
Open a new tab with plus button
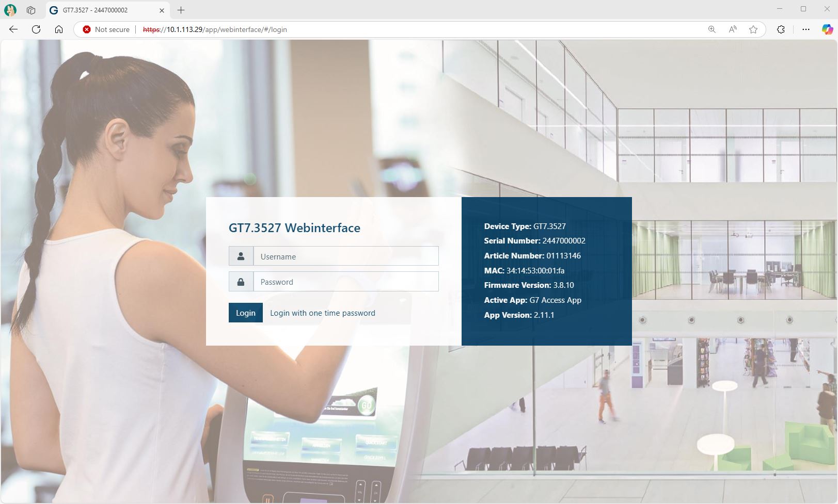click(x=181, y=10)
